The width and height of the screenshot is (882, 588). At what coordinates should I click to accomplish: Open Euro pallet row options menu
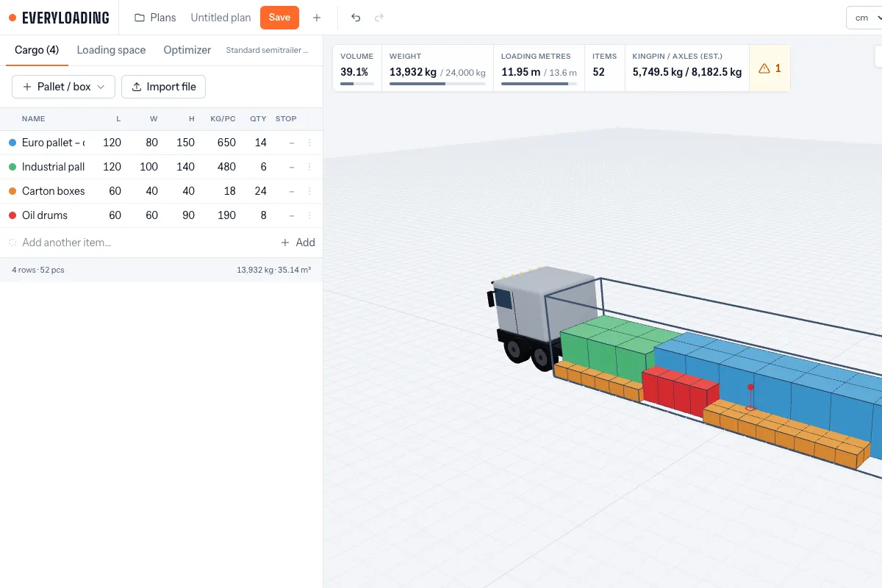309,143
